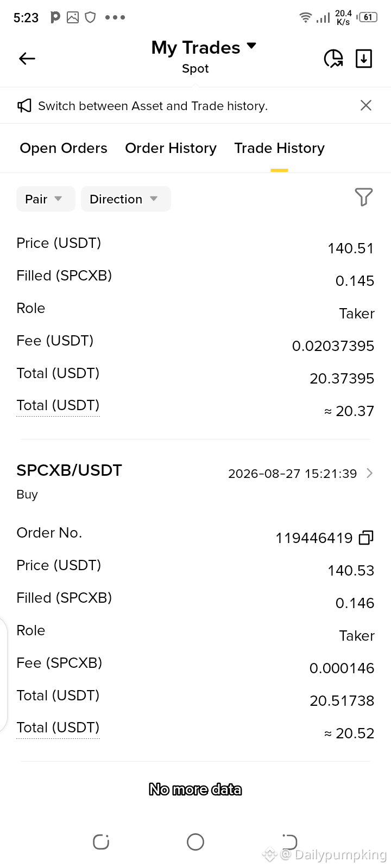The width and height of the screenshot is (391, 868).
Task: Open the SPCXB/USDT pair link
Action: [69, 470]
